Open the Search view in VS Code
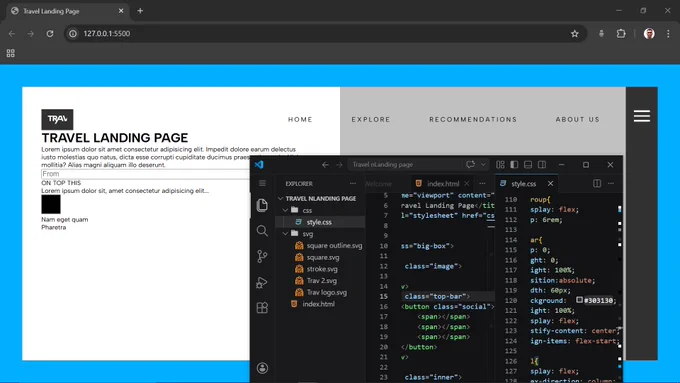 tap(262, 231)
